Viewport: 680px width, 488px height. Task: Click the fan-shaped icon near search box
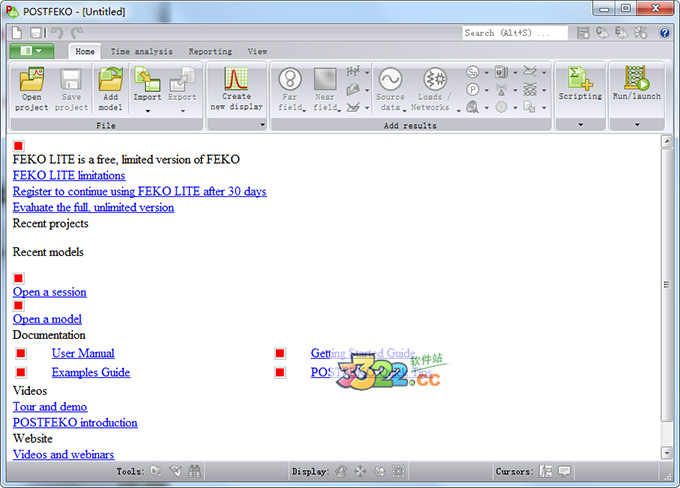coord(641,33)
